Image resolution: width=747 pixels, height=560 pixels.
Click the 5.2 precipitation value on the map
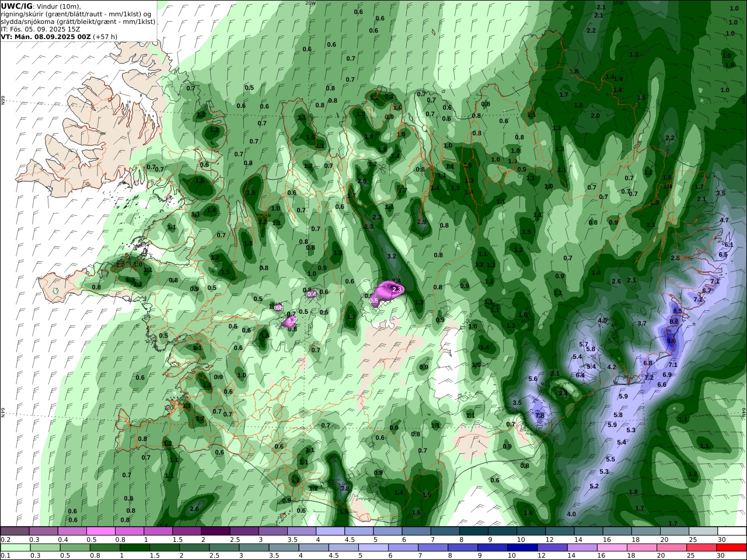pyautogui.click(x=594, y=487)
